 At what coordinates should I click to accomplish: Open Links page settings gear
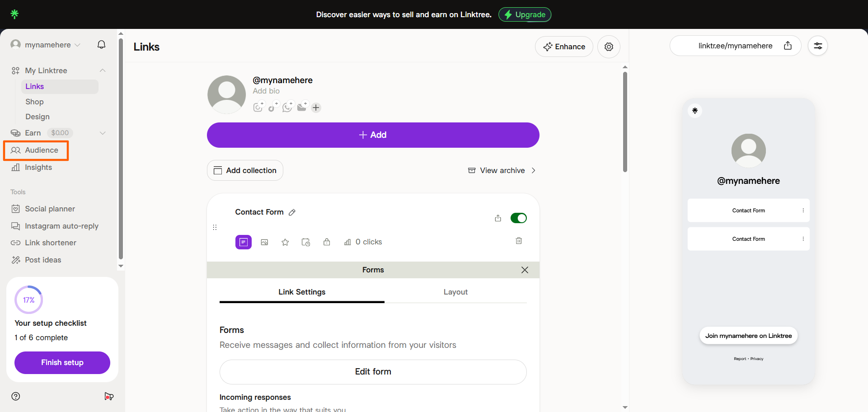(x=609, y=47)
